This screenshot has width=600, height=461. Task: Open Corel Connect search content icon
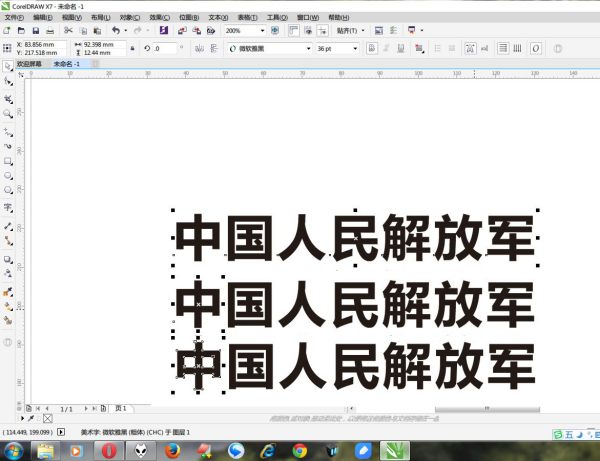(164, 30)
